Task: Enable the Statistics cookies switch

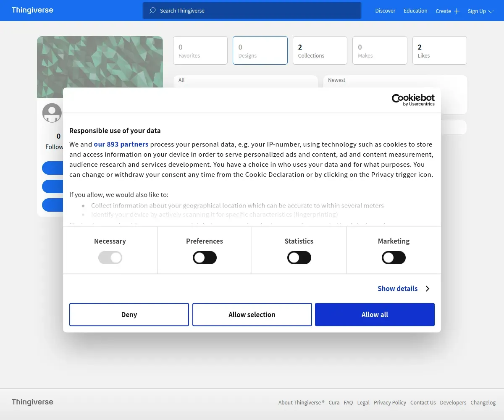Action: pos(299,257)
